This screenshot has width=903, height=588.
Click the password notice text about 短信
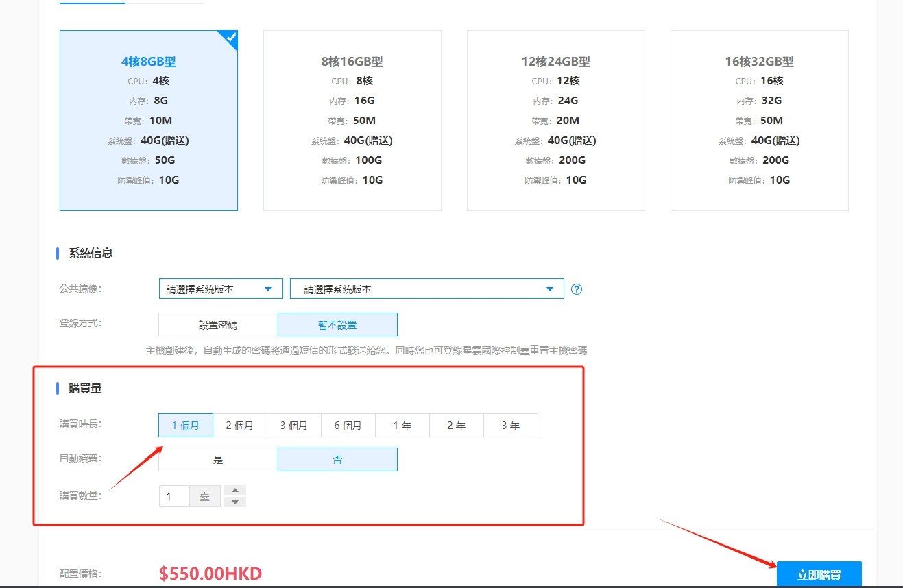point(366,350)
